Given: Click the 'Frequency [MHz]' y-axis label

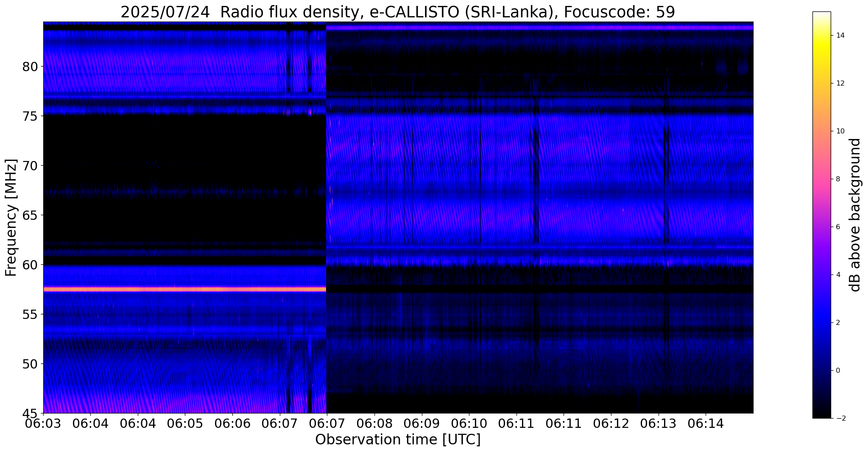Looking at the screenshot, I should [x=11, y=218].
